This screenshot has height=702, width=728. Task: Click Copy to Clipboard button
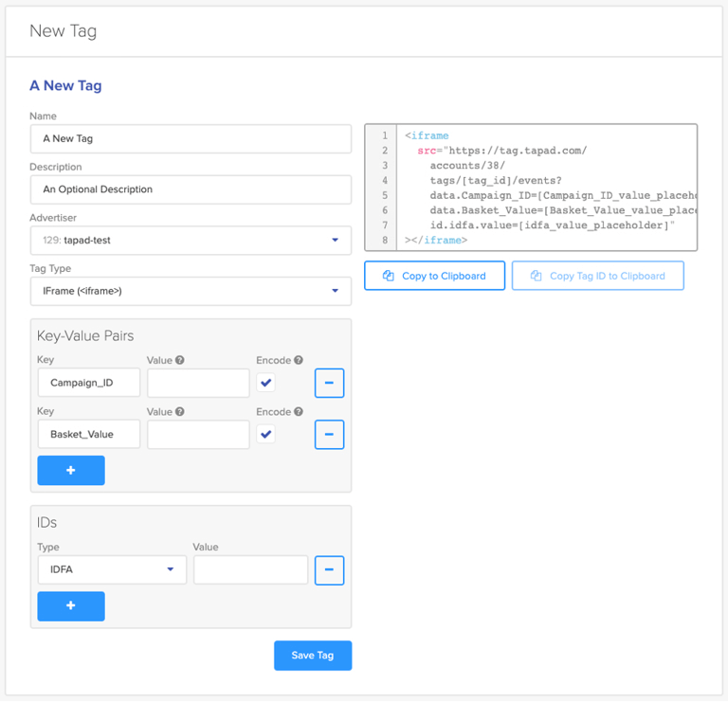[434, 276]
